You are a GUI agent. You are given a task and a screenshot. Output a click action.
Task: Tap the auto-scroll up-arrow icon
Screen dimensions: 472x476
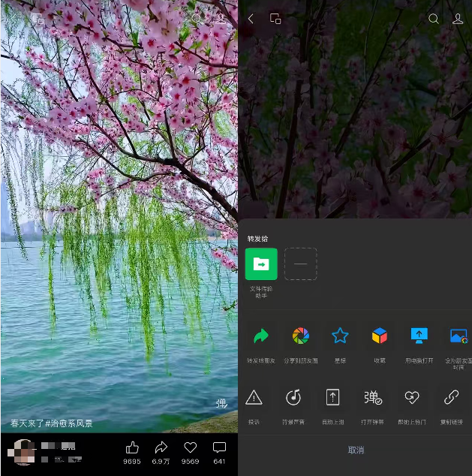[332, 398]
